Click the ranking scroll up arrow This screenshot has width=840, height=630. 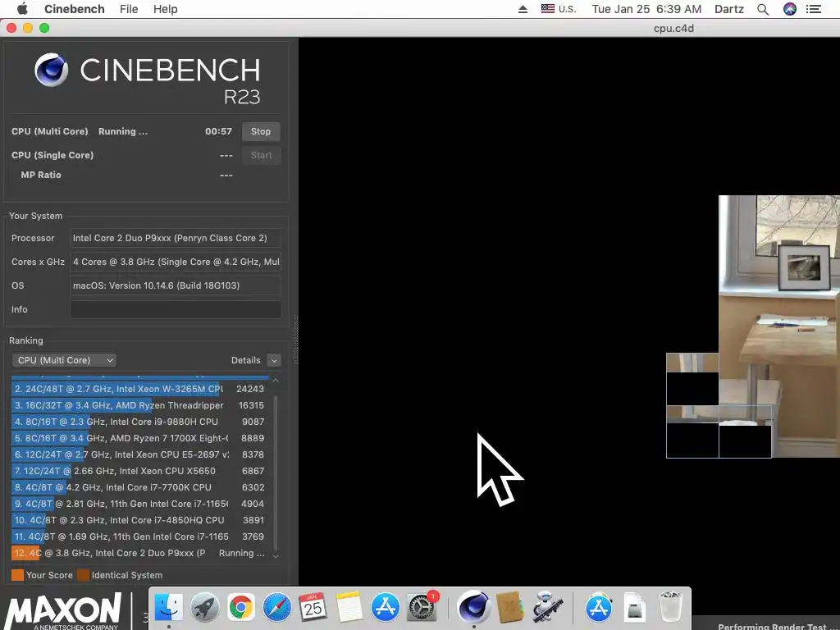276,379
